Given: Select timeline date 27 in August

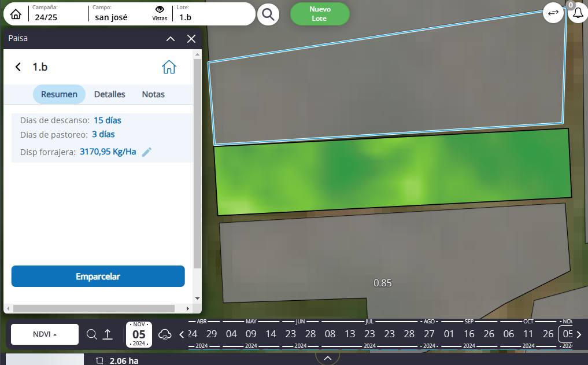Looking at the screenshot, I should [429, 334].
